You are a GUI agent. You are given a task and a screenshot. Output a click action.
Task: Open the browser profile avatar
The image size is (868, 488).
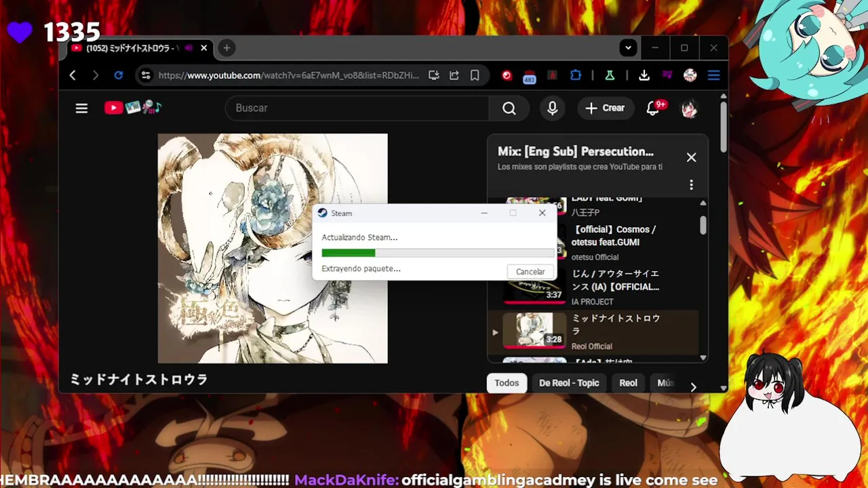pos(690,75)
